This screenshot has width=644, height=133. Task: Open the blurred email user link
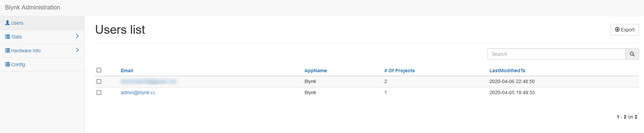[148, 81]
